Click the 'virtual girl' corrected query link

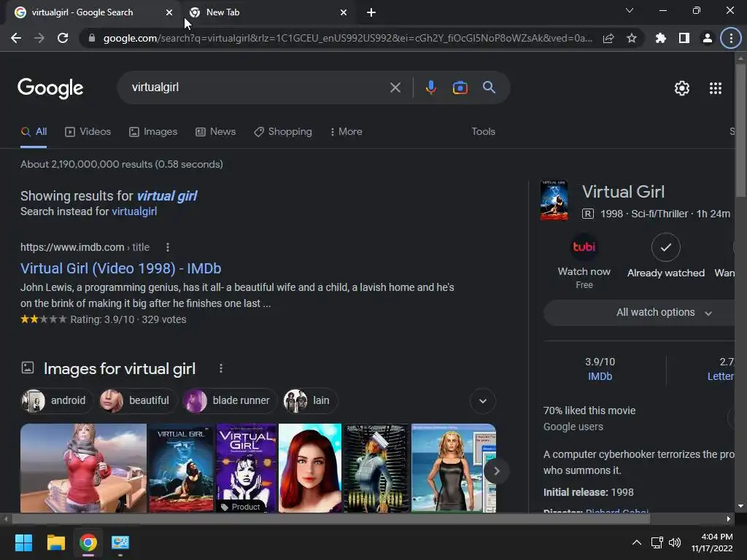[167, 195]
